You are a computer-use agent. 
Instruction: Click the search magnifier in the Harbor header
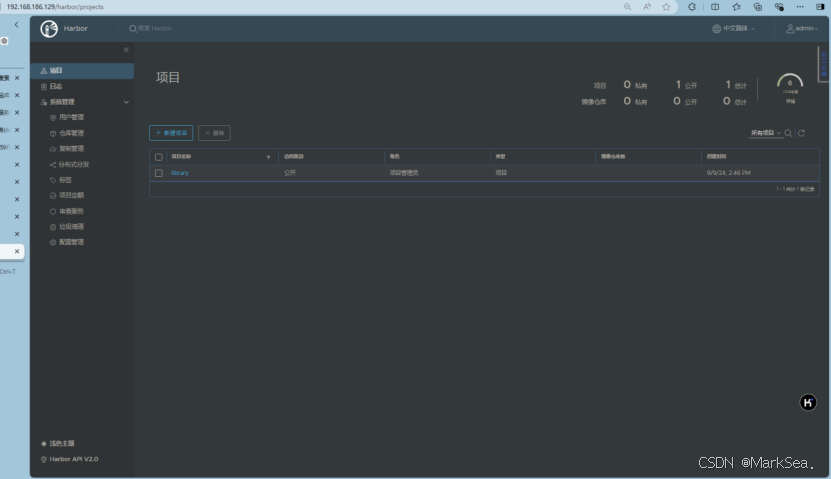tap(132, 29)
